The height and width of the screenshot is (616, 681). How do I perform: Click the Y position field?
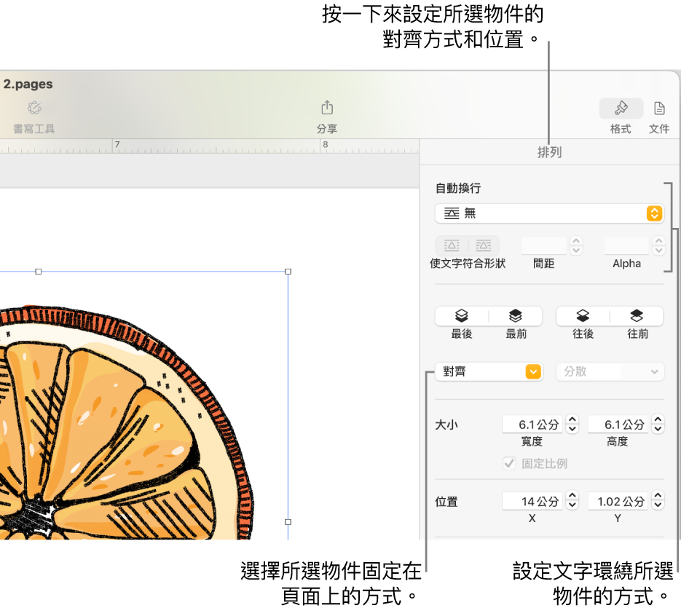(618, 502)
